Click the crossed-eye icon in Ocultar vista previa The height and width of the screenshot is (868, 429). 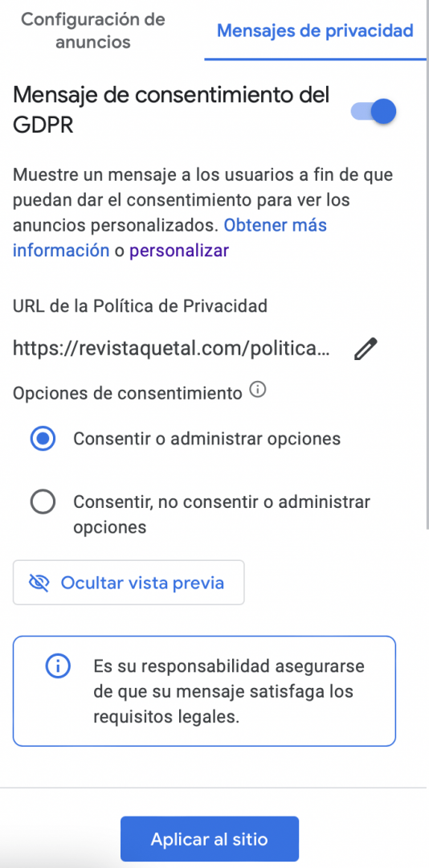click(x=39, y=583)
